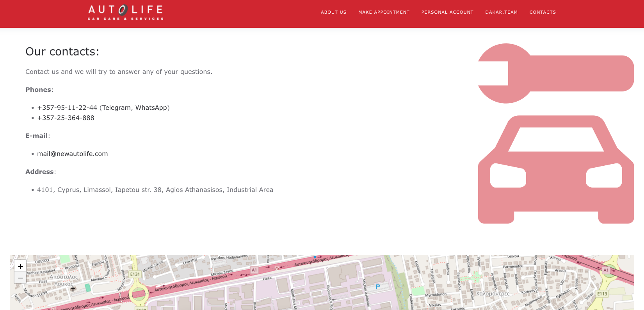
Task: Zoom in on the map
Action: point(20,266)
